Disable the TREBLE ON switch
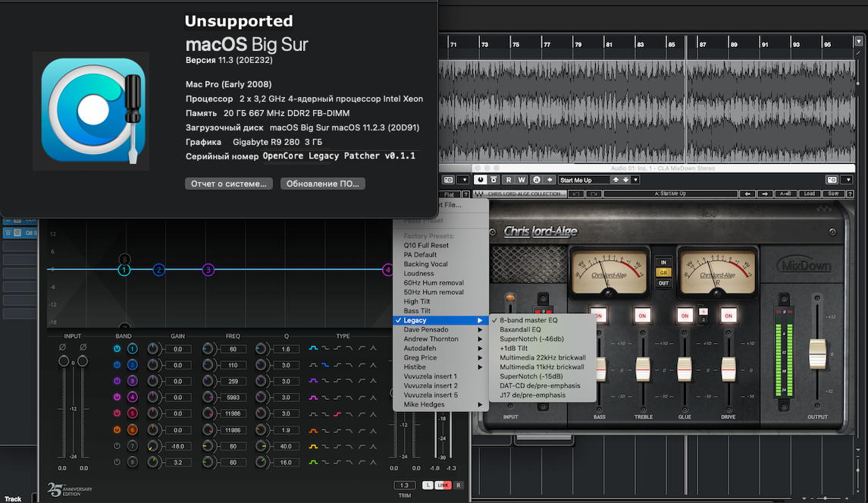 (642, 316)
